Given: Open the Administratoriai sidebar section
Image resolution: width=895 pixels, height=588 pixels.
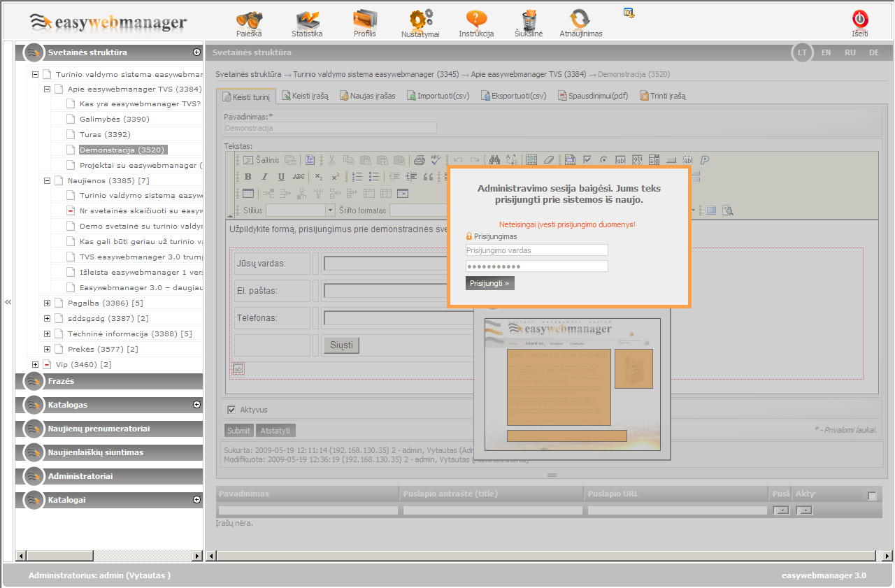Looking at the screenshot, I should coord(109,476).
